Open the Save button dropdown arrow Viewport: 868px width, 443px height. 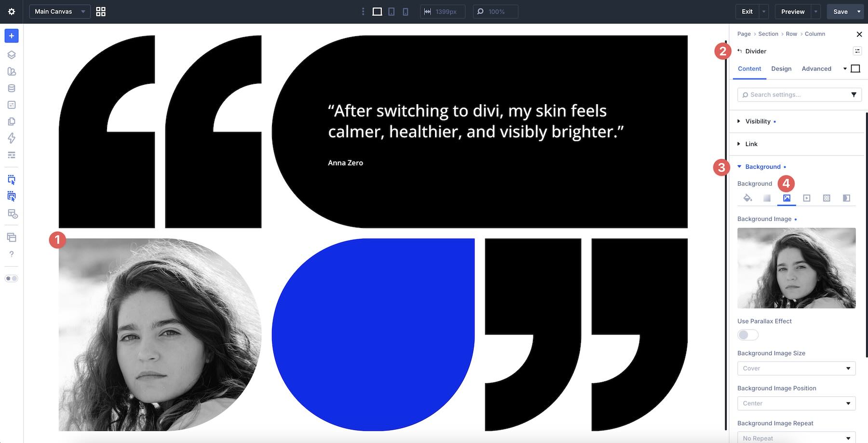(859, 12)
